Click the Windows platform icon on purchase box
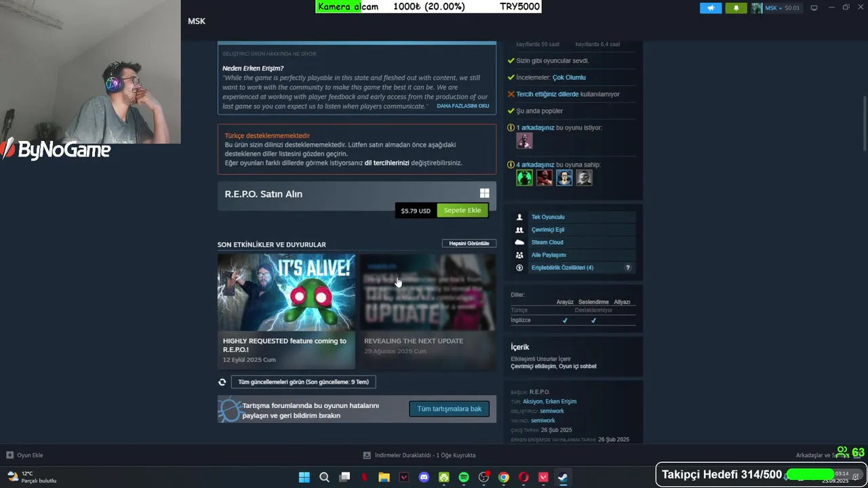868x488 pixels. (x=484, y=193)
